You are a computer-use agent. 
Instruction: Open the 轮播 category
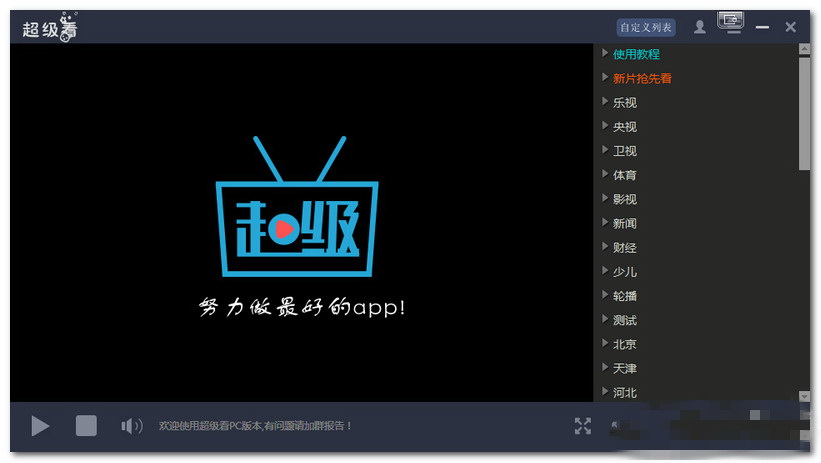(625, 296)
